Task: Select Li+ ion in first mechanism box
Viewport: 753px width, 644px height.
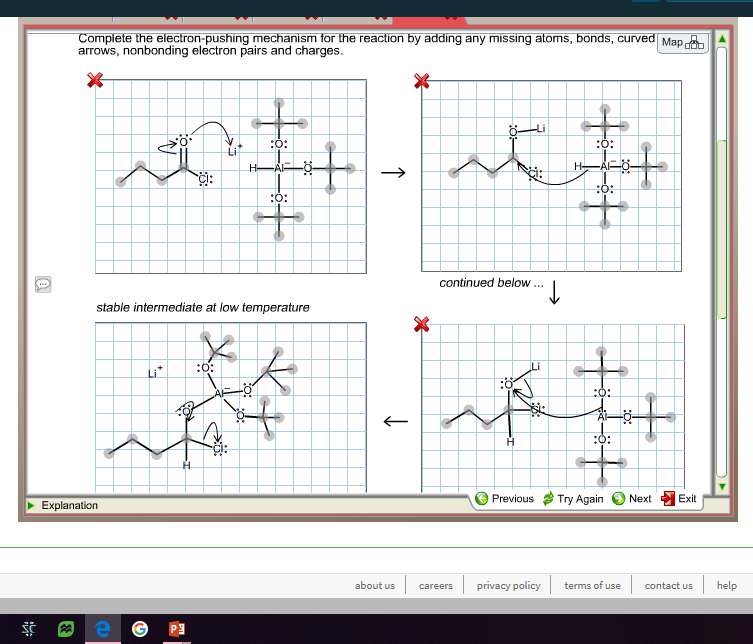Action: pos(234,151)
